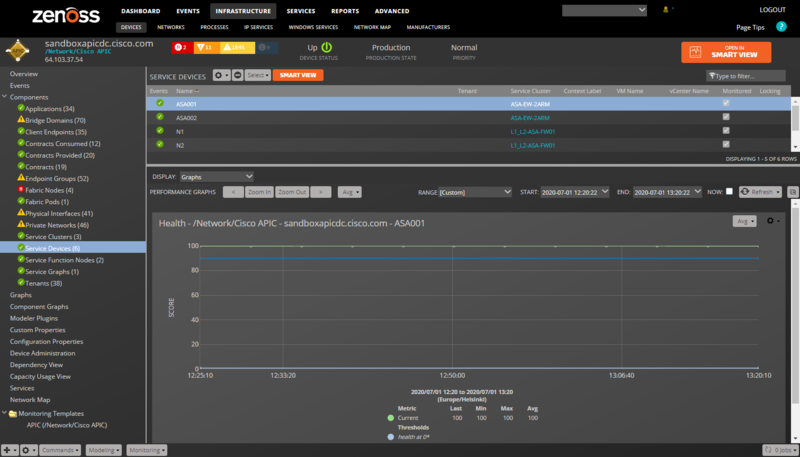Click the orange Smart View toolbar button
Image resolution: width=800 pixels, height=457 pixels.
point(298,75)
